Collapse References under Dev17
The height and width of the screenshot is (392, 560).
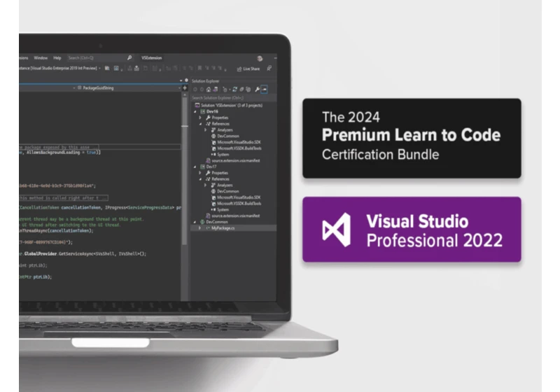[x=200, y=179]
